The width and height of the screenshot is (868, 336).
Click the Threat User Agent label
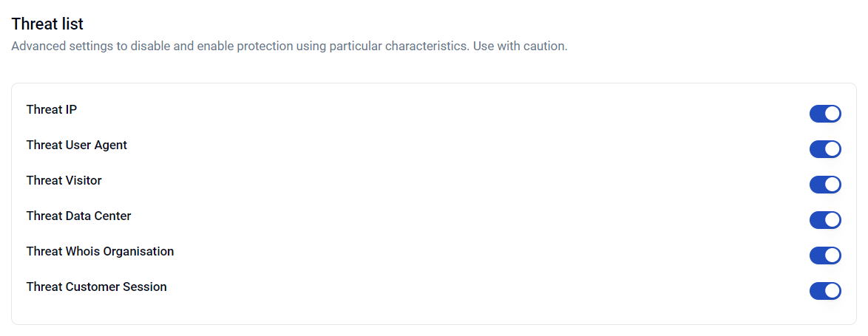pos(77,145)
